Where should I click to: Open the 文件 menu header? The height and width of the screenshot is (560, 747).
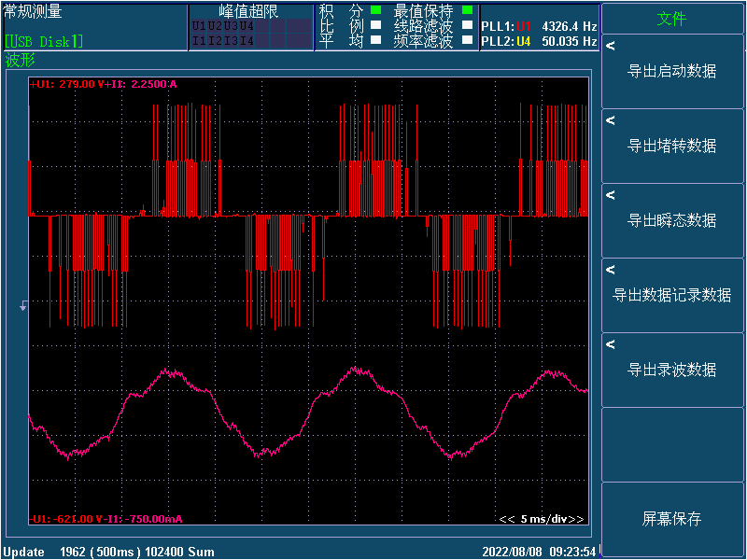click(x=671, y=19)
